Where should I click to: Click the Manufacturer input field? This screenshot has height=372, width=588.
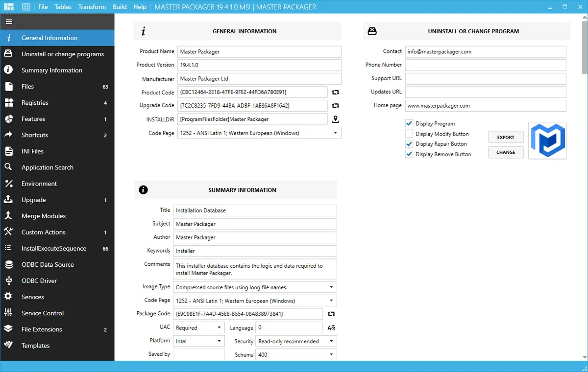pyautogui.click(x=259, y=78)
